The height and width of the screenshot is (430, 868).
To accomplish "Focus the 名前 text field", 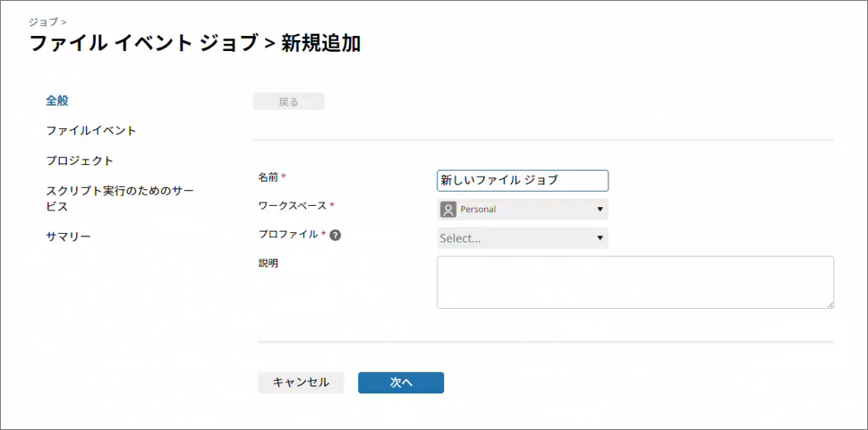I will 522,181.
